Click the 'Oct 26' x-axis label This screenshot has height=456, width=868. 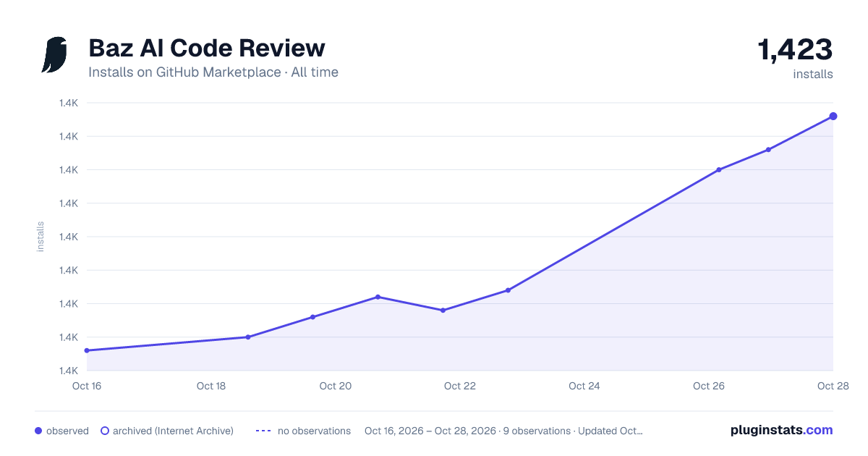709,386
